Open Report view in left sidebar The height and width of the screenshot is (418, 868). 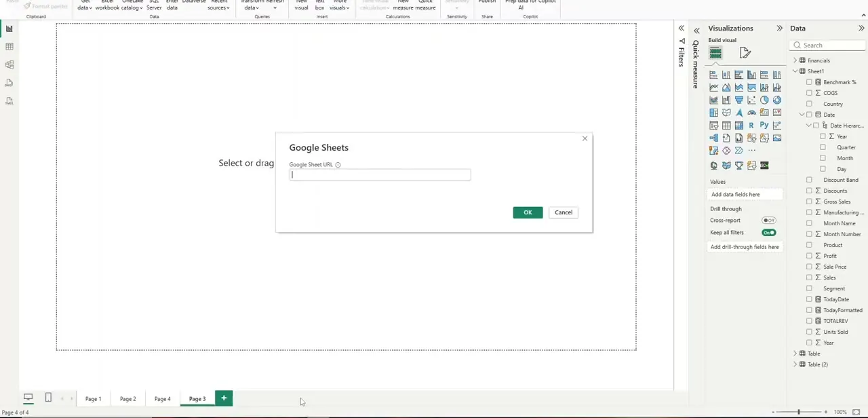pos(9,28)
